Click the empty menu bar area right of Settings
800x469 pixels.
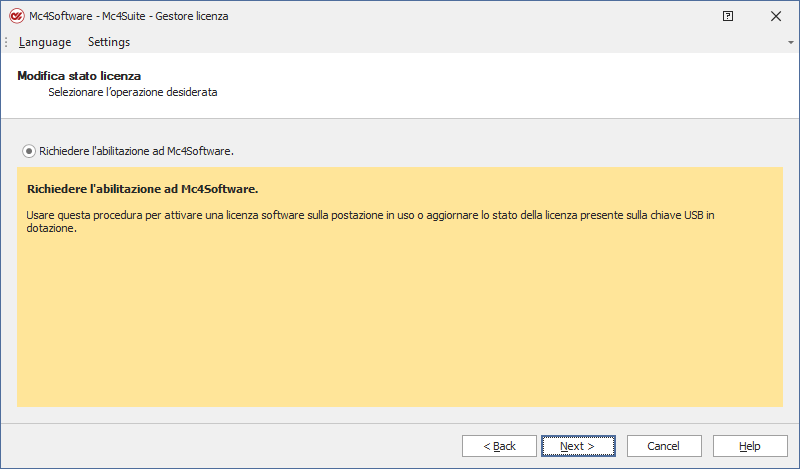pos(450,42)
